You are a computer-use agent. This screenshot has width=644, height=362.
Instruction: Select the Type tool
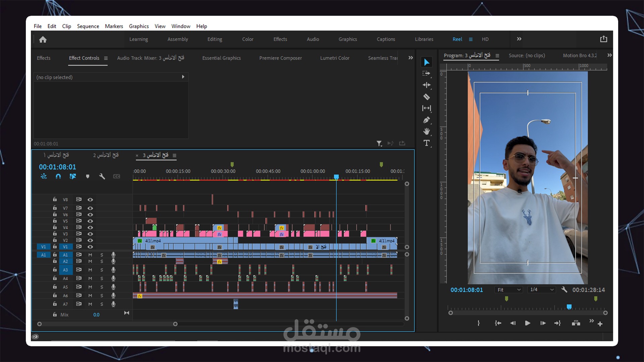pyautogui.click(x=426, y=143)
